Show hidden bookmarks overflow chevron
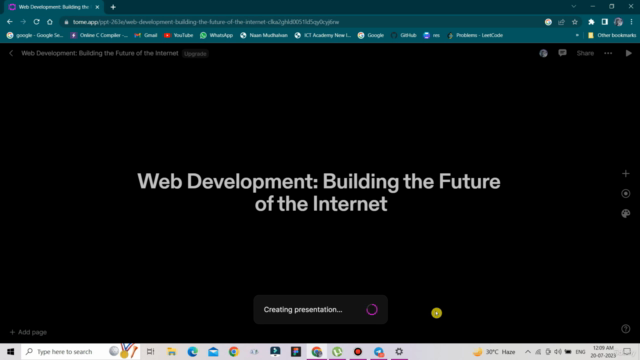 [577, 36]
